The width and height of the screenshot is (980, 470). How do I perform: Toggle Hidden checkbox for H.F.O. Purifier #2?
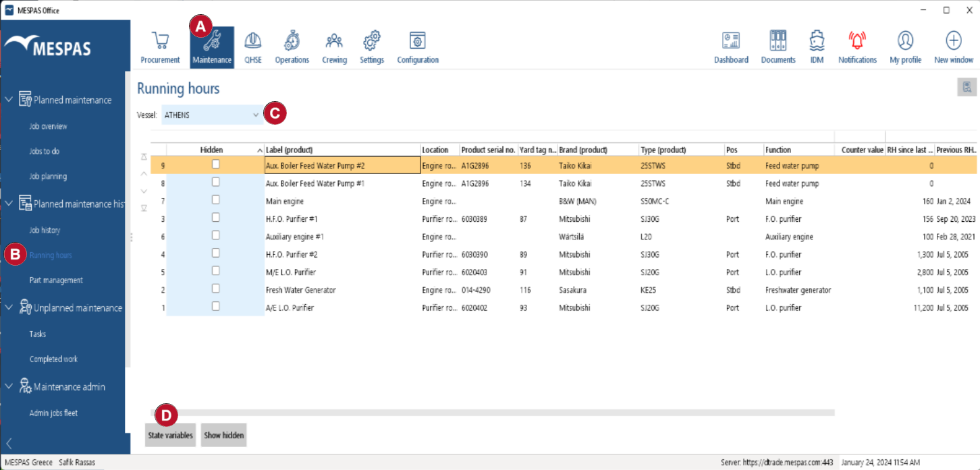215,253
